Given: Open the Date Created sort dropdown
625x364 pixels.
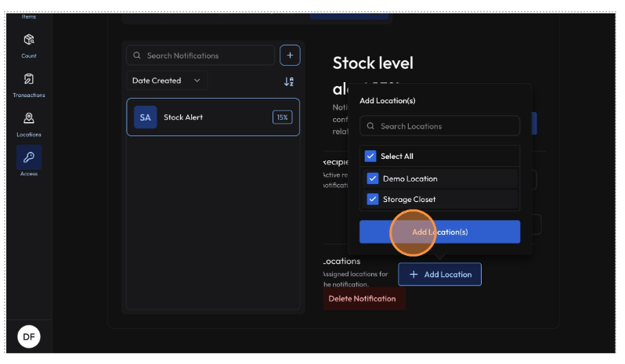Looking at the screenshot, I should coord(167,81).
